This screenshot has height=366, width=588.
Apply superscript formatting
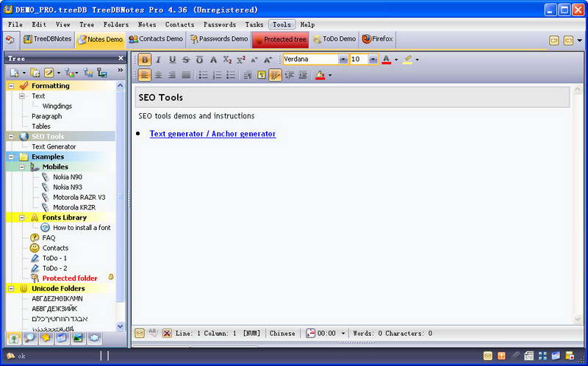coord(241,60)
